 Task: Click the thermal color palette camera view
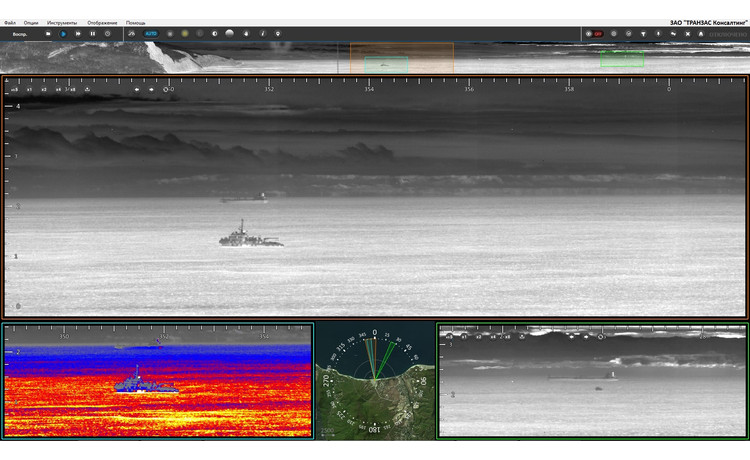[x=158, y=380]
